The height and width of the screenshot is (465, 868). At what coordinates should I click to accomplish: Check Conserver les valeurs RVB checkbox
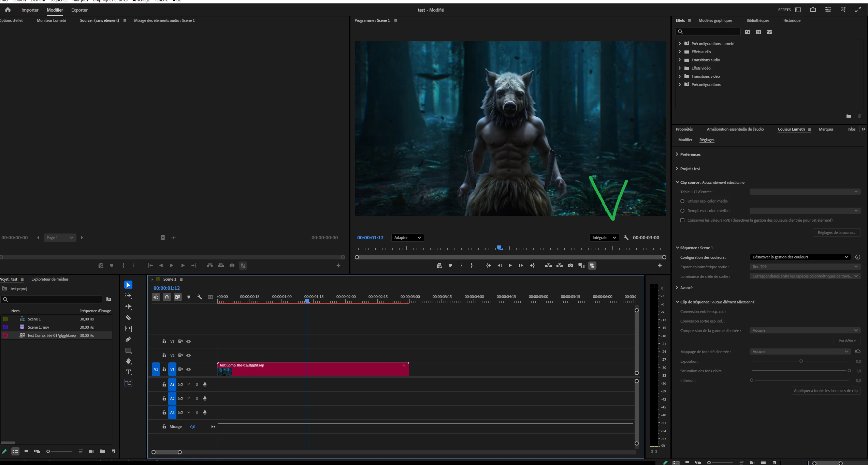click(x=682, y=220)
